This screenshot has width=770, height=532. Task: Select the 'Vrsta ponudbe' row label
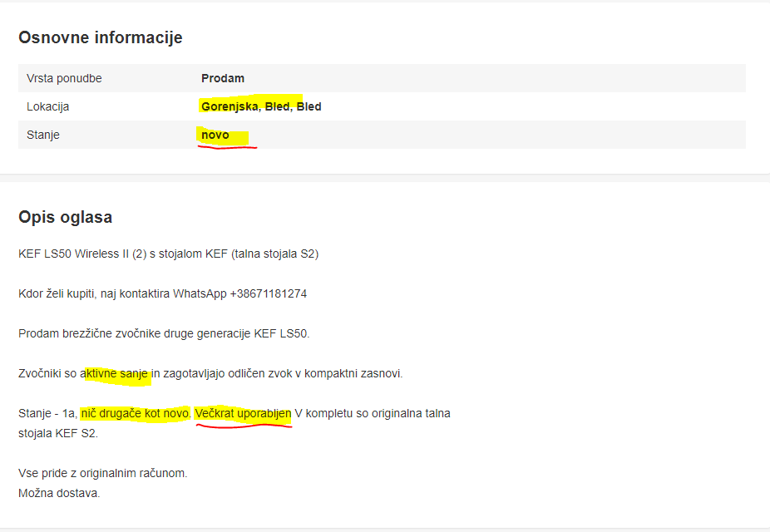(64, 78)
